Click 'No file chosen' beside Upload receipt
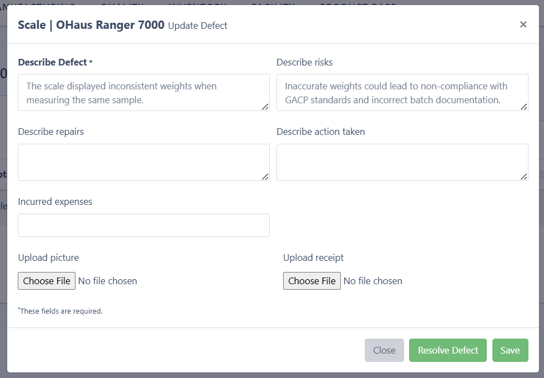Viewport: 544px width, 378px height. (373, 281)
